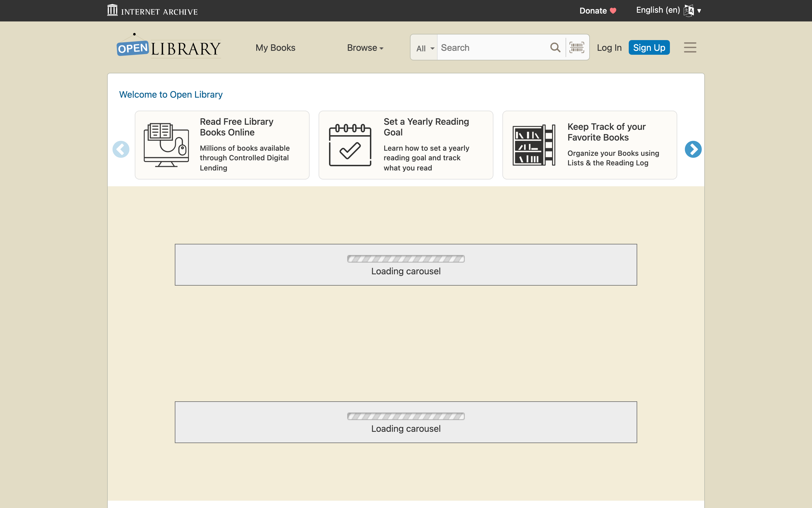
Task: Click Learn how to set a yearly reading goal text
Action: coord(426,158)
